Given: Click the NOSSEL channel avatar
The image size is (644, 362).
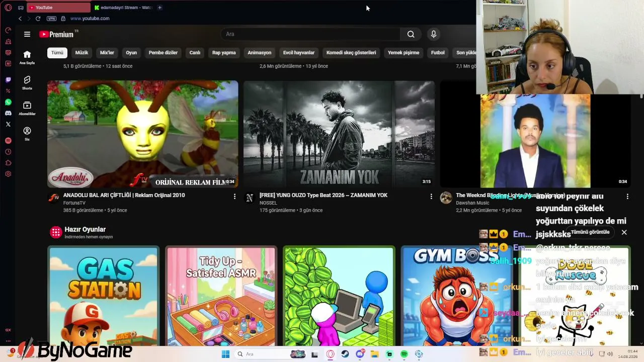Looking at the screenshot, I should pos(250,198).
